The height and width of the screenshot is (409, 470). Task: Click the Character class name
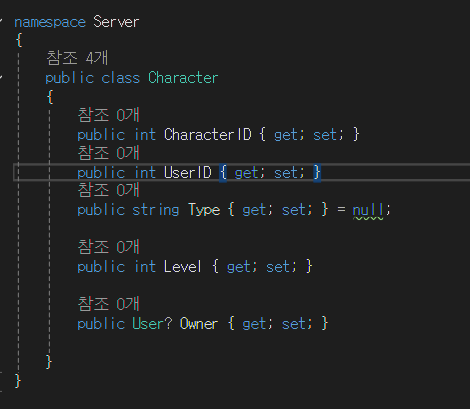pyautogui.click(x=183, y=77)
